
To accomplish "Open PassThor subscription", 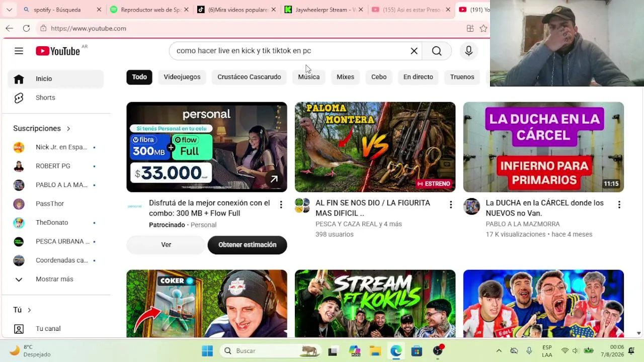I will [55, 204].
